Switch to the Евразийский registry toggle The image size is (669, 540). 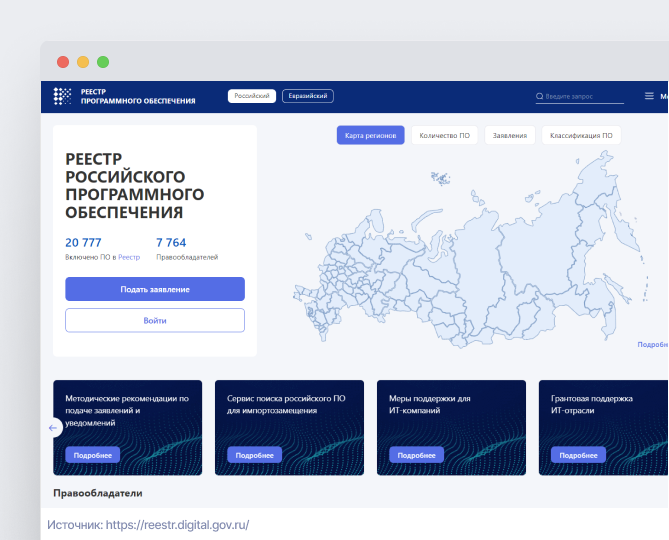pyautogui.click(x=308, y=96)
